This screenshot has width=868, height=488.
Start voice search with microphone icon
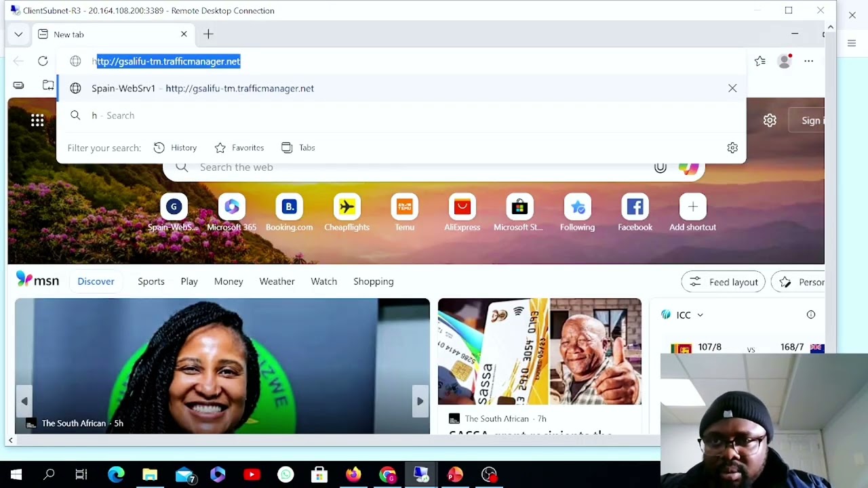pyautogui.click(x=660, y=167)
